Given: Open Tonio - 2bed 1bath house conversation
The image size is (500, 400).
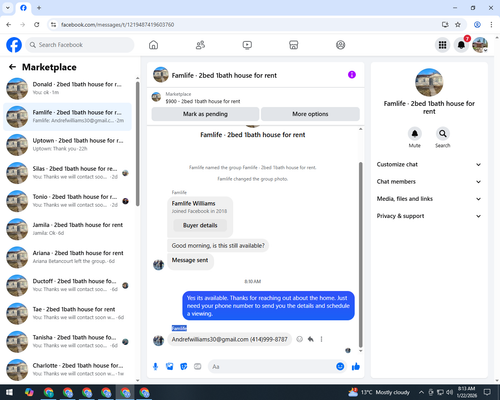Looking at the screenshot, I should point(68,201).
